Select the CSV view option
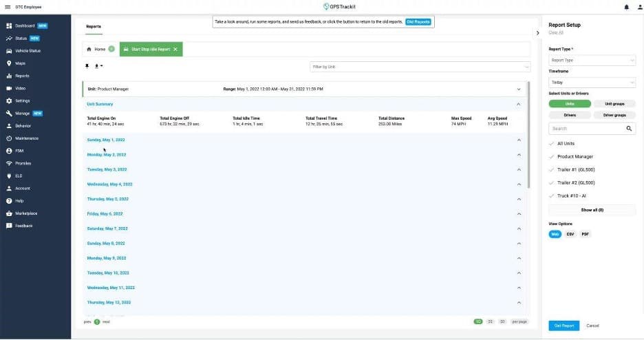Screen dimensions: 644x340 [570, 234]
